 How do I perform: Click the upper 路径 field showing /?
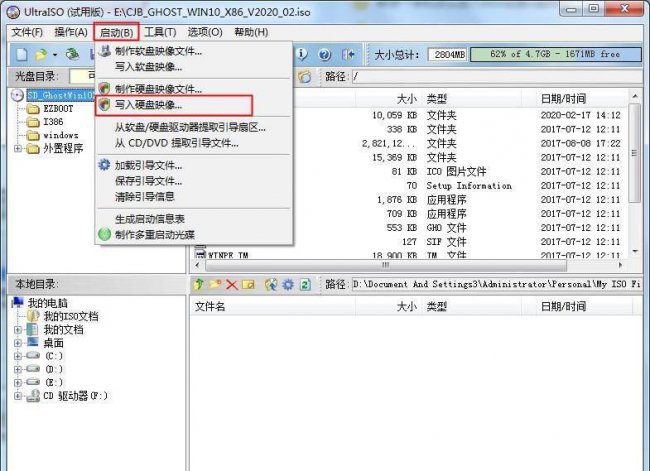[497, 76]
